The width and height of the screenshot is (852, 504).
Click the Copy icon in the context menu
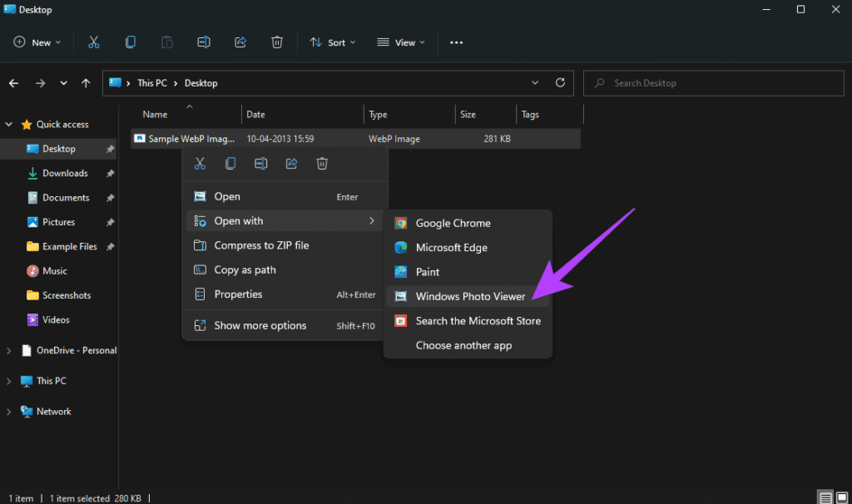pyautogui.click(x=230, y=164)
